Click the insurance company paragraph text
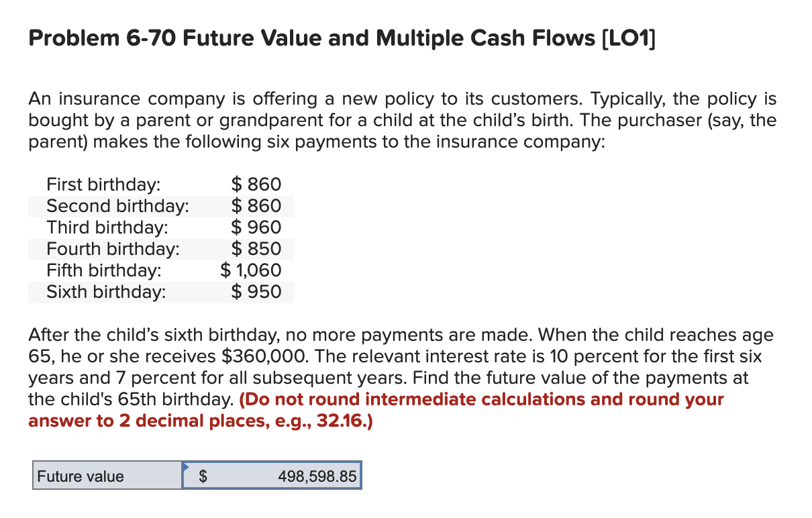The width and height of the screenshot is (812, 518). pos(403,120)
